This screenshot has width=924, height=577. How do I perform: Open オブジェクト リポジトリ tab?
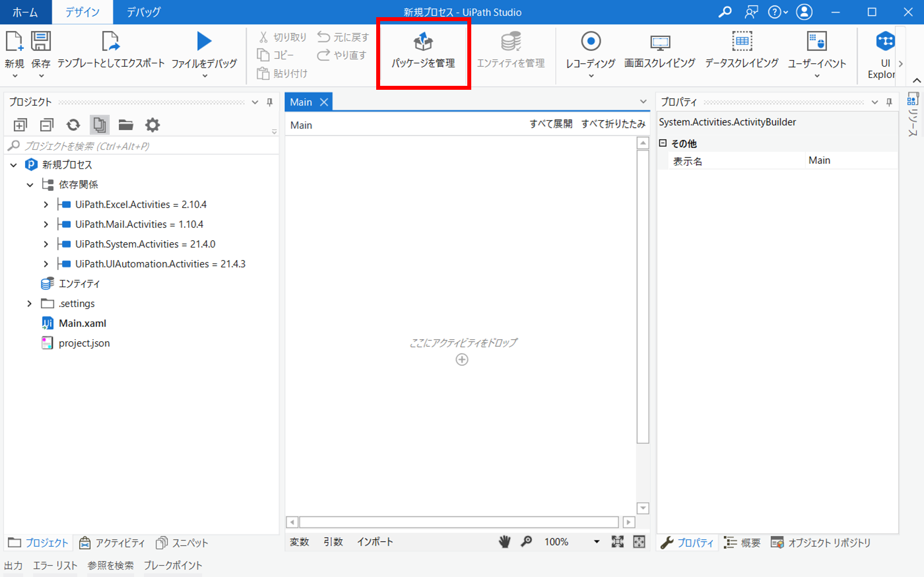point(820,543)
